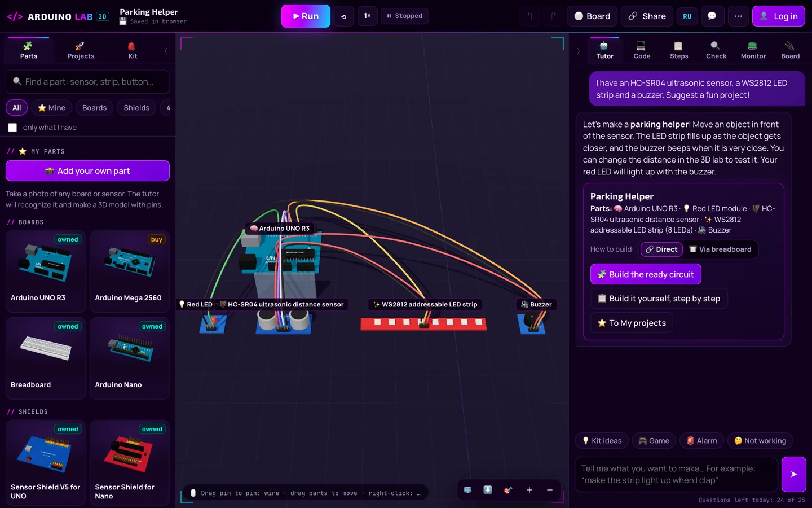Share the project via the Share button

click(647, 16)
